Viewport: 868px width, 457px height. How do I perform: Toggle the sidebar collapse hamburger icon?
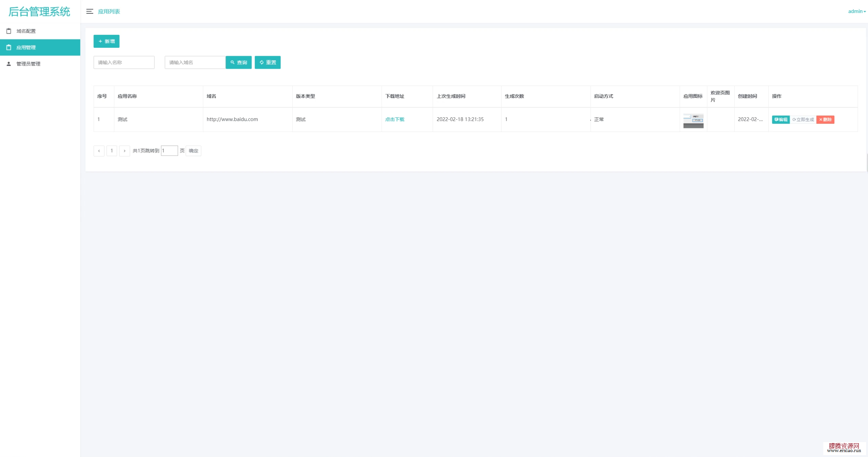coord(90,11)
